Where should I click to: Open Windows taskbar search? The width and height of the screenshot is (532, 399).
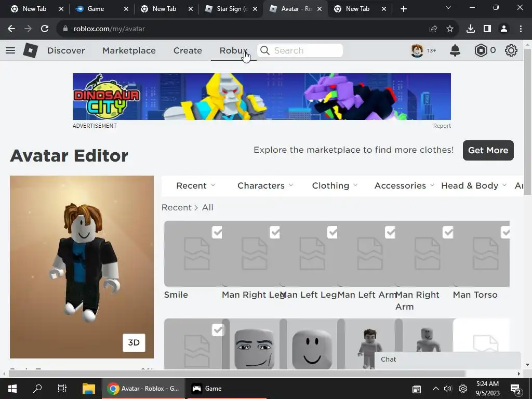(37, 388)
